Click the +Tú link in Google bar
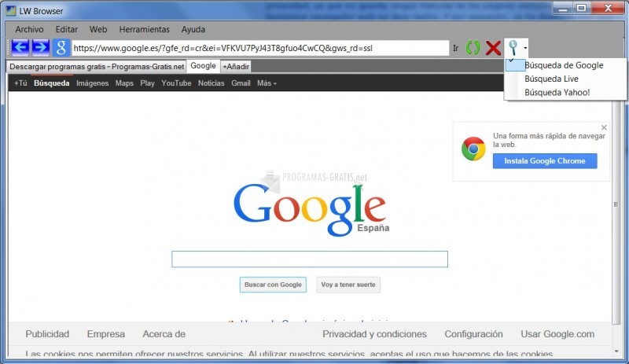 pos(20,83)
